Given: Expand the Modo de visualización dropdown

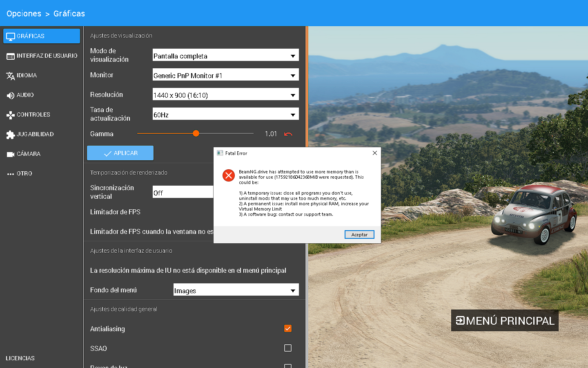Looking at the screenshot, I should pos(226,55).
